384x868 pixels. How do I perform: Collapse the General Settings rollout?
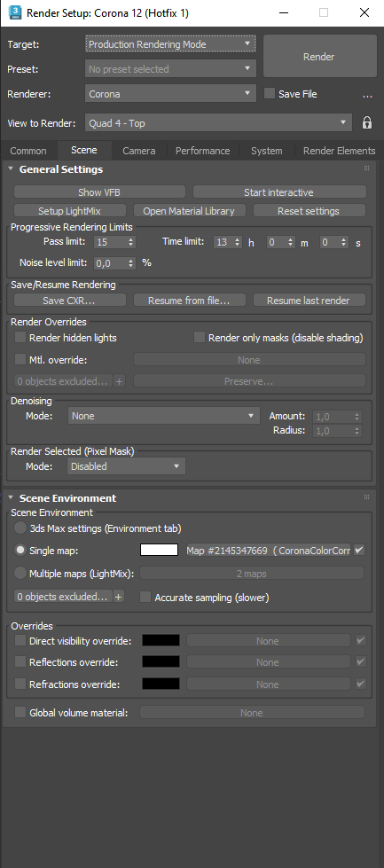[x=11, y=168]
